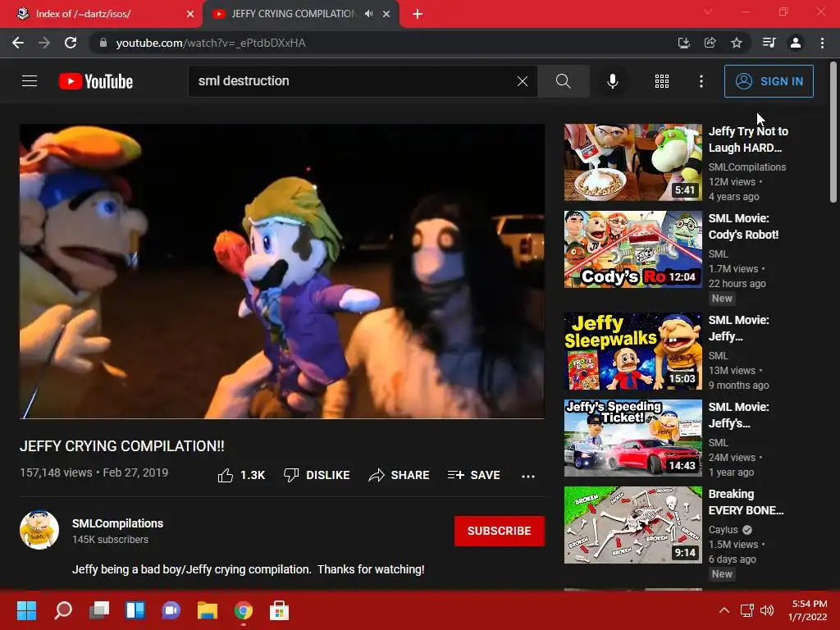Go forward in the browser
This screenshot has width=840, height=630.
pos(44,43)
